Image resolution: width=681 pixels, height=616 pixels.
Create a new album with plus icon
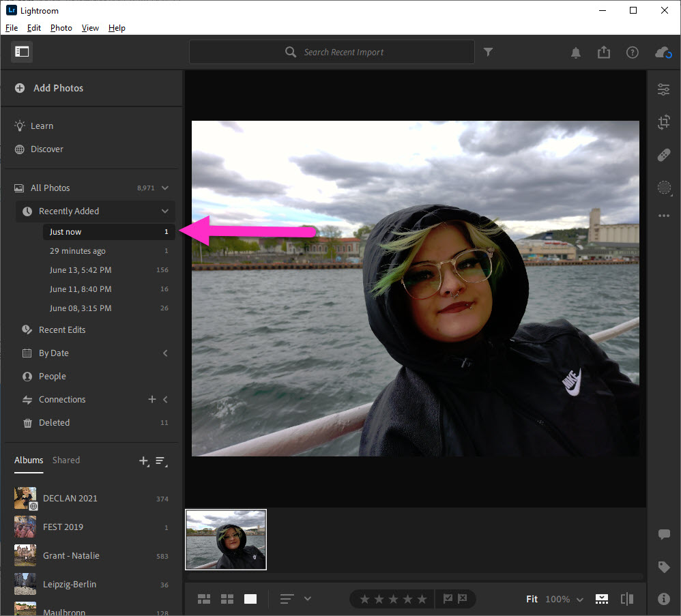144,461
